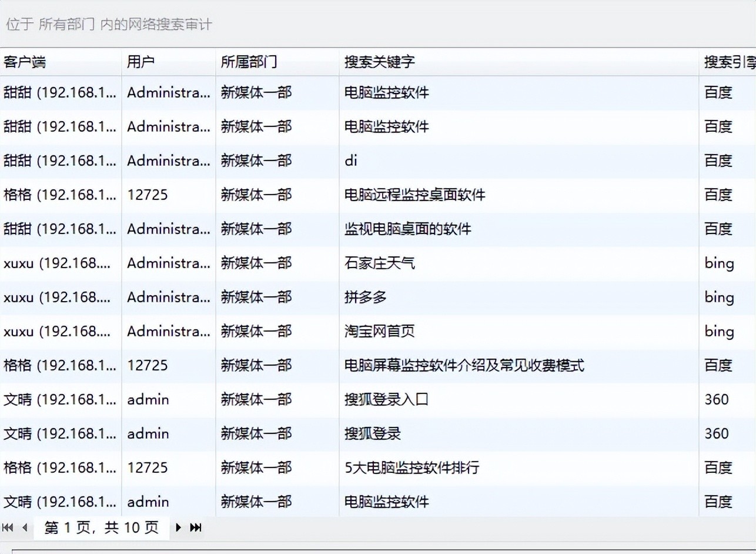Viewport: 756px width, 554px height.
Task: Sort by the 客户端 column header
Action: tap(25, 62)
